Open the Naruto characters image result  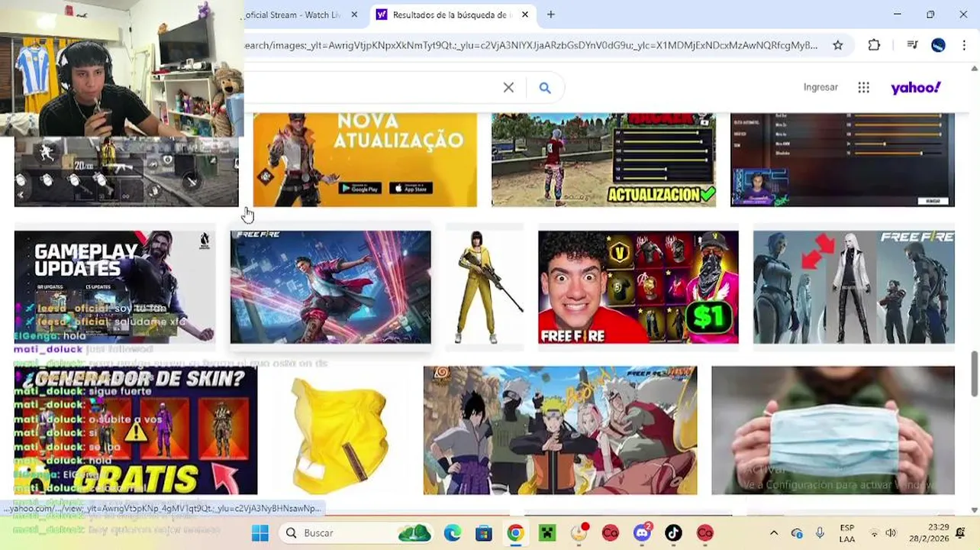tap(560, 430)
